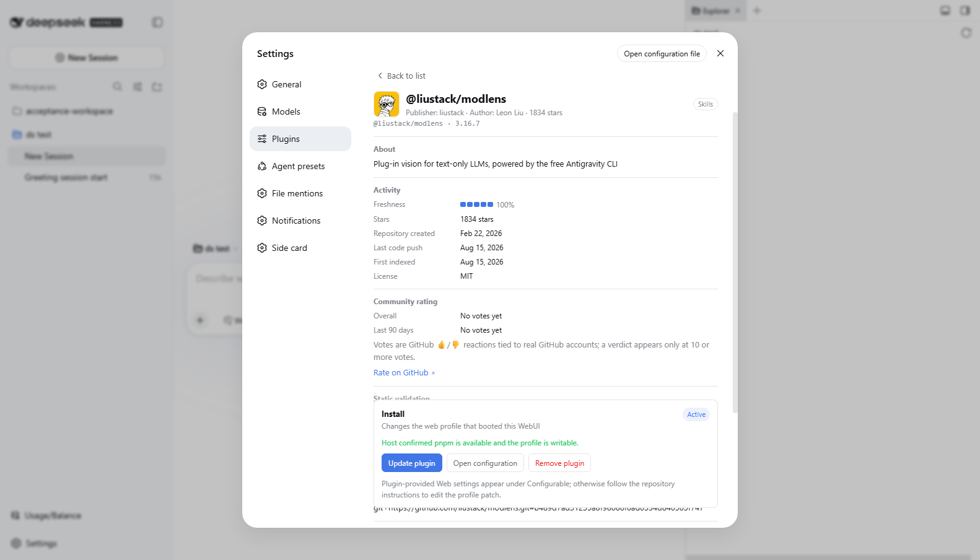
Task: Click Usage/Balance in background sidebar
Action: 47,515
